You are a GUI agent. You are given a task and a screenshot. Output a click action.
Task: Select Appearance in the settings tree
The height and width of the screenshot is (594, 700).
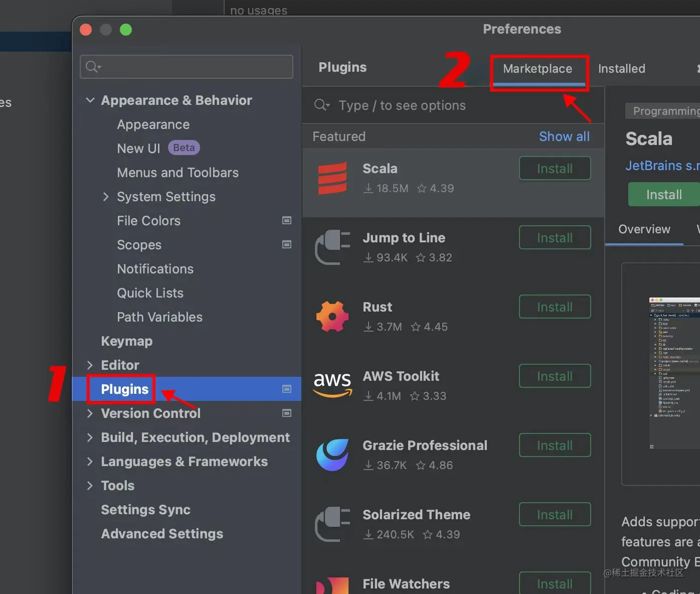click(x=153, y=124)
